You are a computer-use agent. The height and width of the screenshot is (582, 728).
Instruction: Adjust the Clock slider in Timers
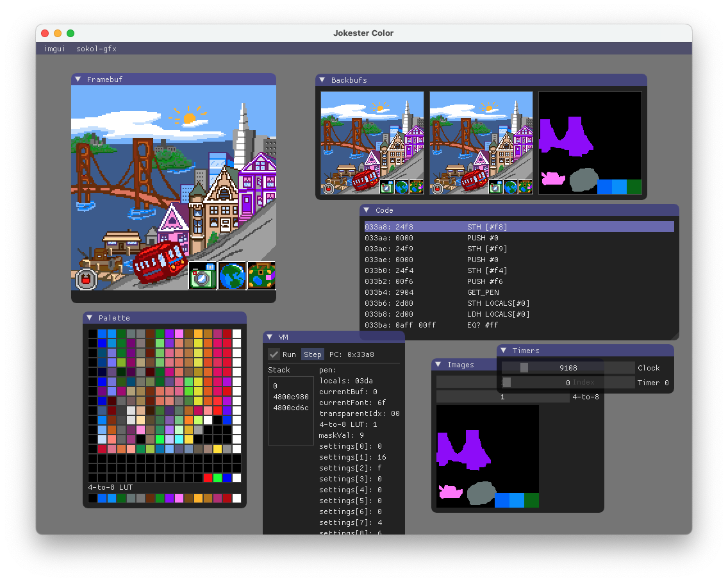568,368
